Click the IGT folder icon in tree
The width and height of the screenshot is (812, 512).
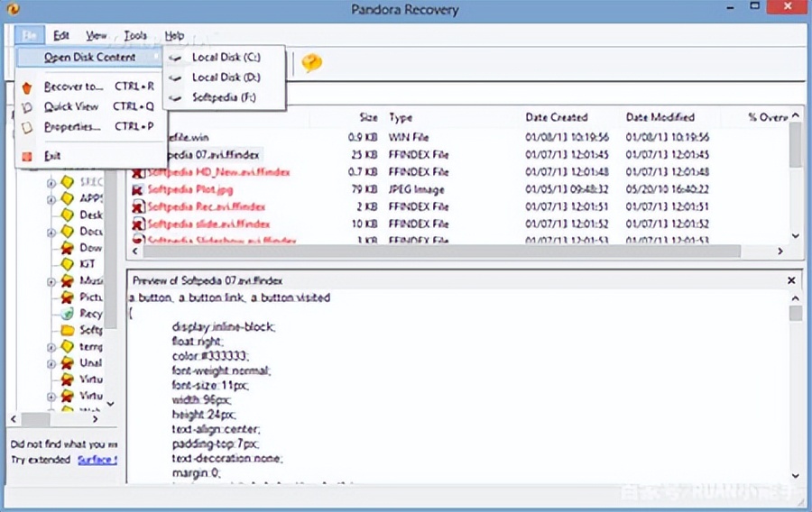click(x=68, y=264)
